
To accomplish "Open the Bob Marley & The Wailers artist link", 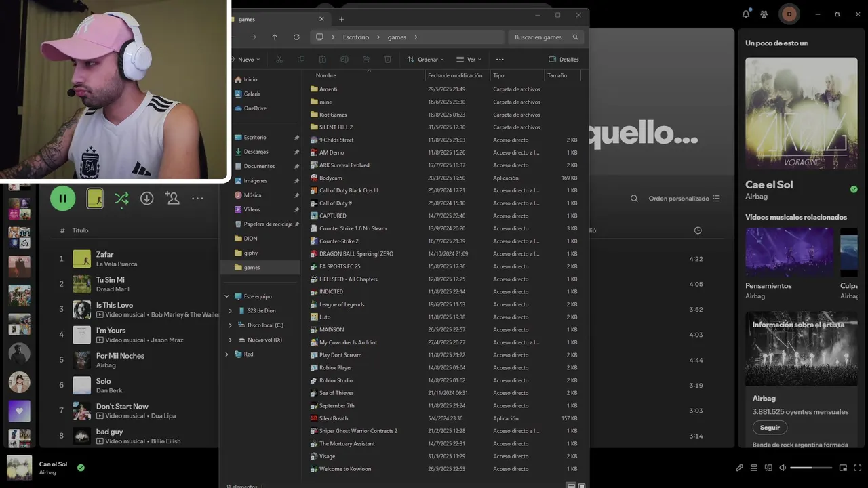I will pos(184,314).
